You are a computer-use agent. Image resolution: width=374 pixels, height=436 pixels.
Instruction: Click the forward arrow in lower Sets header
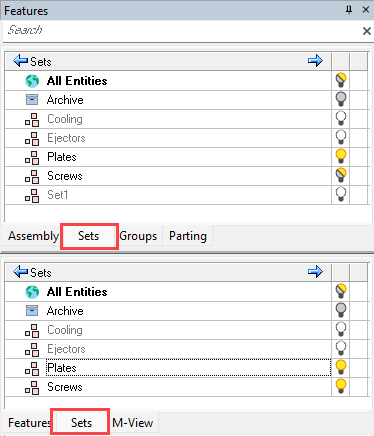315,272
